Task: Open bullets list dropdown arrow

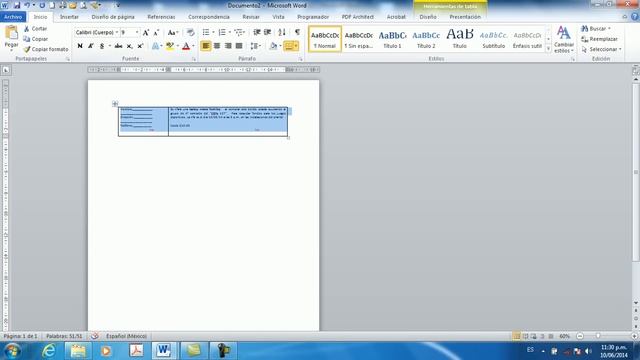Action: (x=213, y=32)
